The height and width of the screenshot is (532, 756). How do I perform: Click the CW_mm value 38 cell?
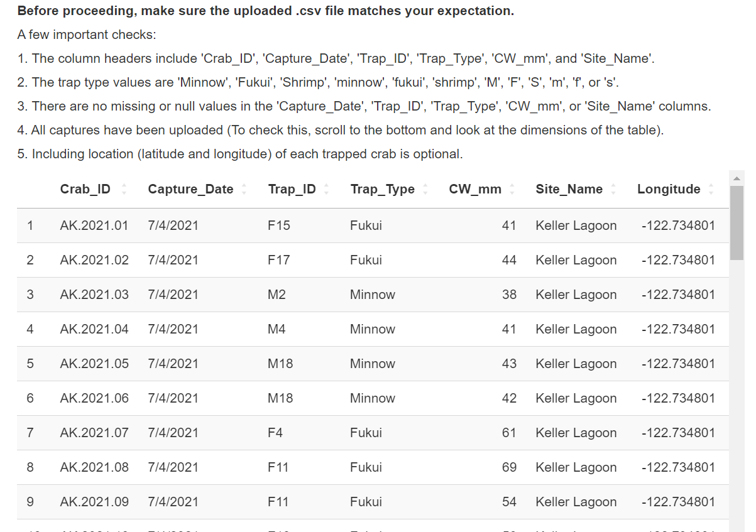coord(509,295)
